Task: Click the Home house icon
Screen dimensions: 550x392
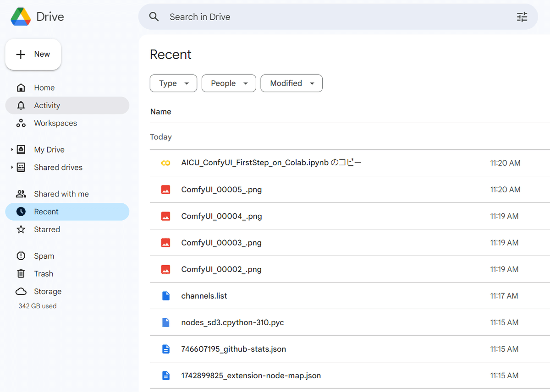Action: (x=21, y=87)
